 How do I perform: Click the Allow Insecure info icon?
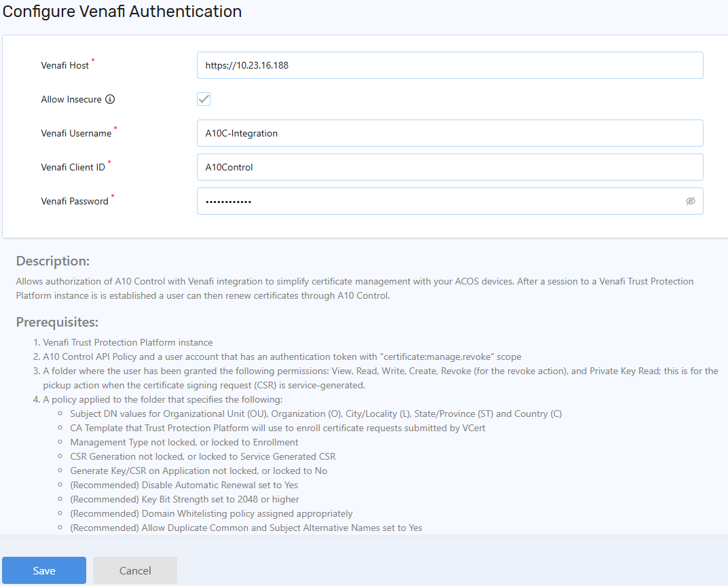pos(110,99)
